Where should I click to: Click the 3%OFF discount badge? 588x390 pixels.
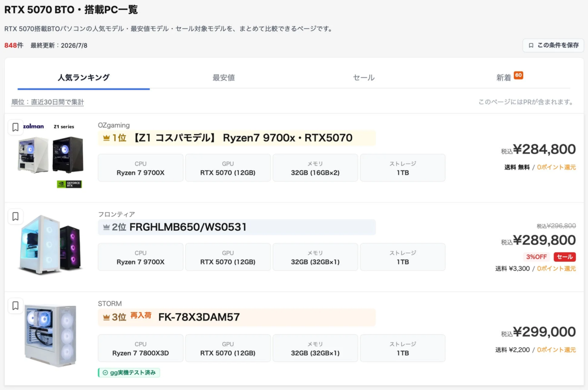[x=536, y=257]
